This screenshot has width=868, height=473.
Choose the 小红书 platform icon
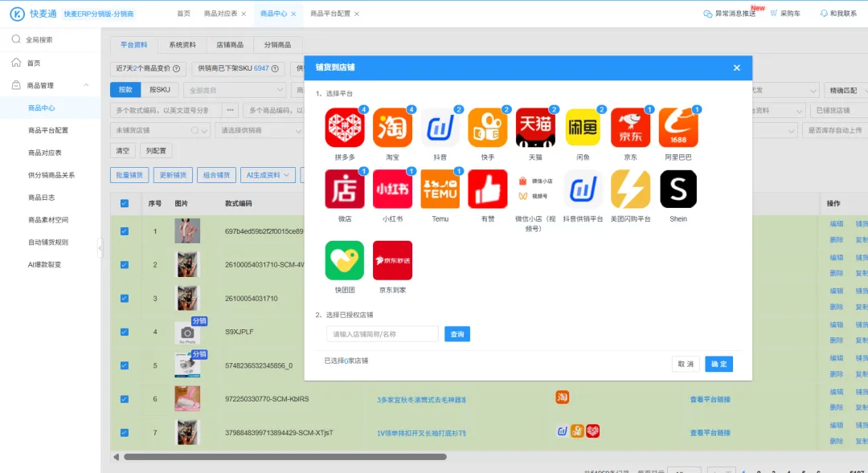pos(392,190)
